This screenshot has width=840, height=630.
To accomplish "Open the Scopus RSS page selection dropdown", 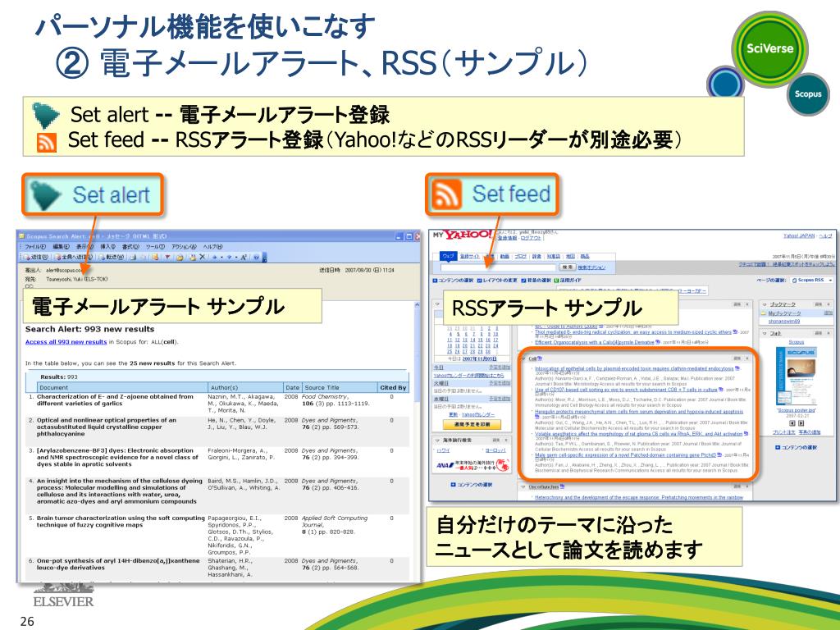I will pyautogui.click(x=811, y=281).
